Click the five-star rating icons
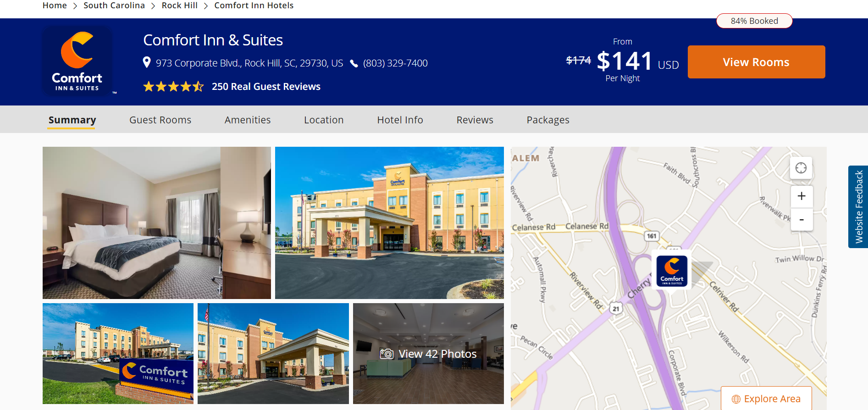 pos(173,86)
